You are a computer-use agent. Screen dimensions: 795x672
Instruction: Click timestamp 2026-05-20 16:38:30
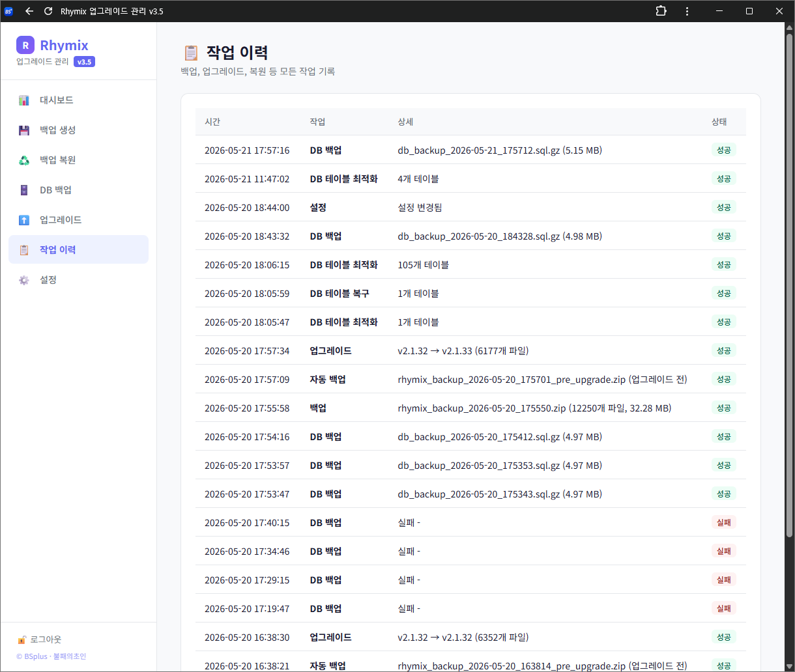(247, 637)
